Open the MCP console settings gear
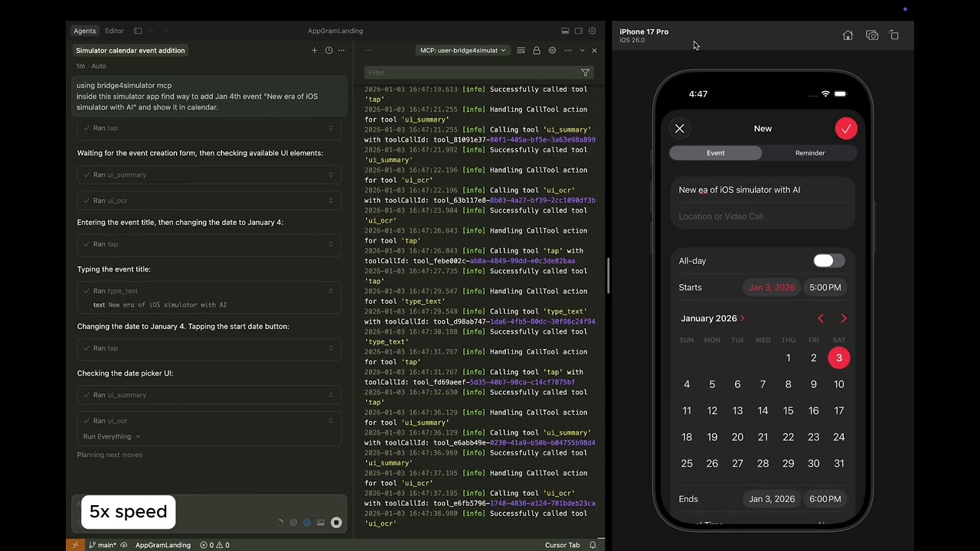Viewport: 980px width, 551px height. coord(552,50)
